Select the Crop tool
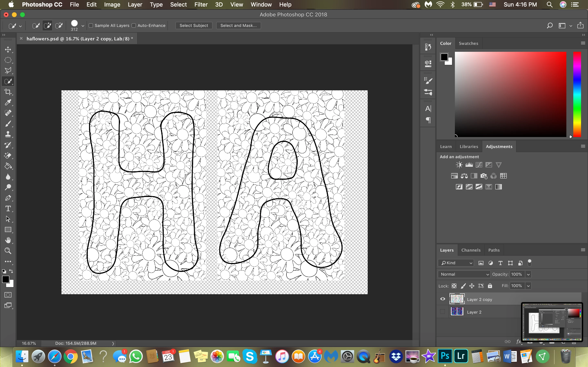Image resolution: width=588 pixels, height=367 pixels. click(8, 92)
